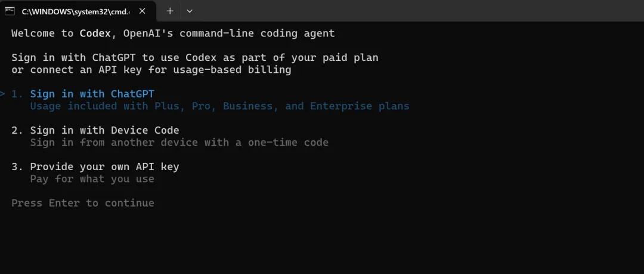Expand the new tab profile dropdown

point(190,11)
